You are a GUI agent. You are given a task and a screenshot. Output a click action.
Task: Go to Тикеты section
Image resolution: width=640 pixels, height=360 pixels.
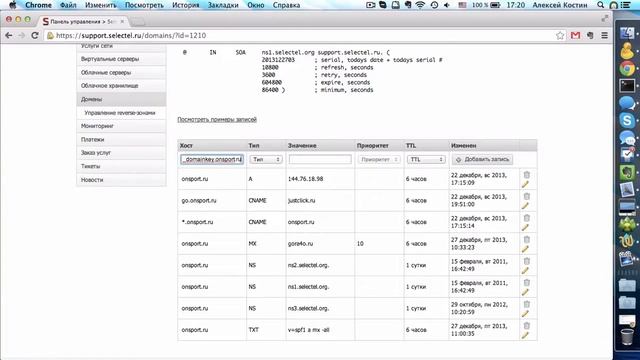point(121,166)
